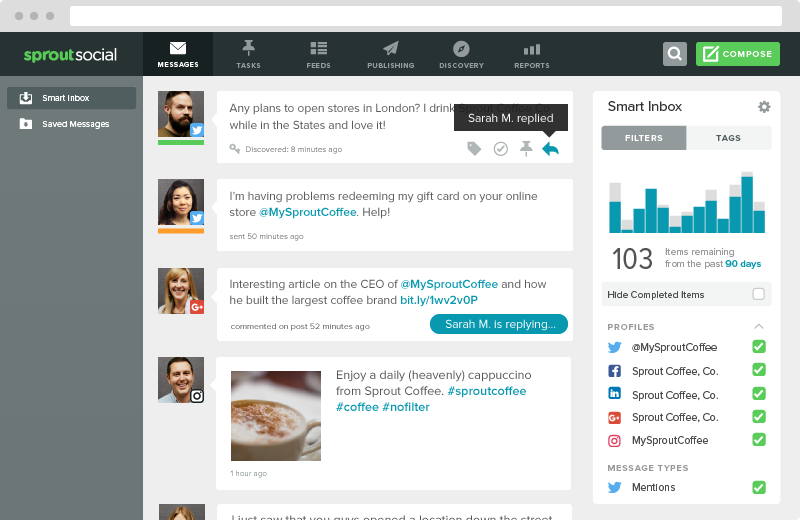Click "Discovered: 8 minutes ago" text
The height and width of the screenshot is (520, 800).
pos(293,150)
